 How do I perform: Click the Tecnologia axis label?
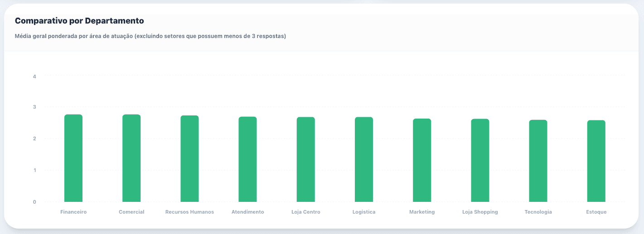tap(538, 212)
